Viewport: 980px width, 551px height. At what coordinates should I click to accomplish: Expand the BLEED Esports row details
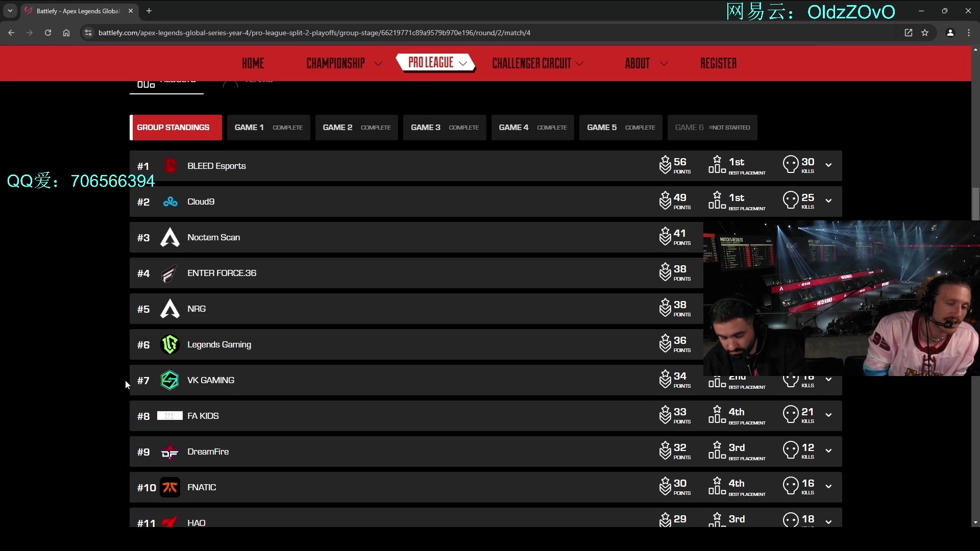828,165
